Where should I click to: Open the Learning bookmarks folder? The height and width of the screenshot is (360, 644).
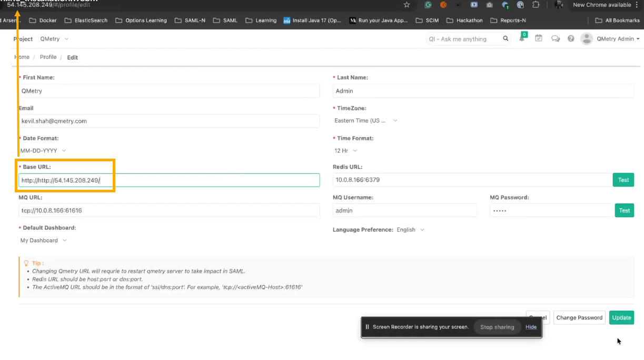260,21
